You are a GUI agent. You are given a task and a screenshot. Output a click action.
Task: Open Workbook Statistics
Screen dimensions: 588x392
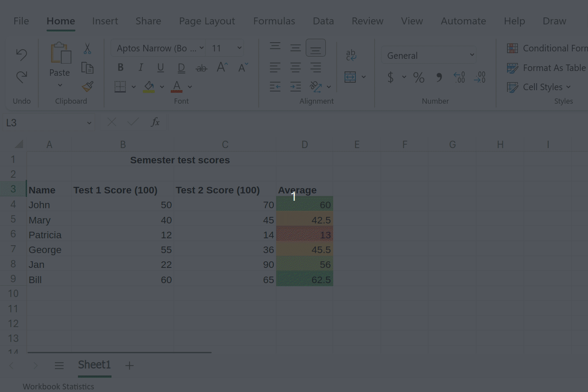click(x=58, y=386)
